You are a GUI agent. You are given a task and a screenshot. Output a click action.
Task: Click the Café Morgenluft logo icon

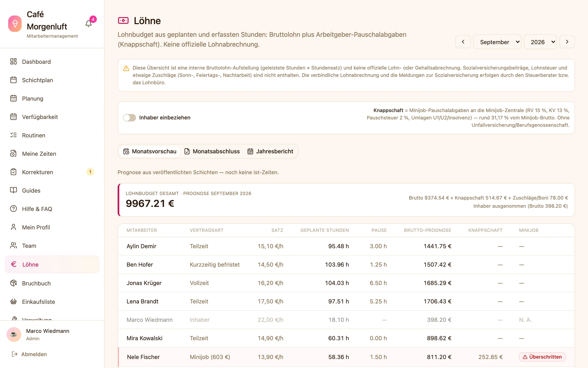pos(15,24)
